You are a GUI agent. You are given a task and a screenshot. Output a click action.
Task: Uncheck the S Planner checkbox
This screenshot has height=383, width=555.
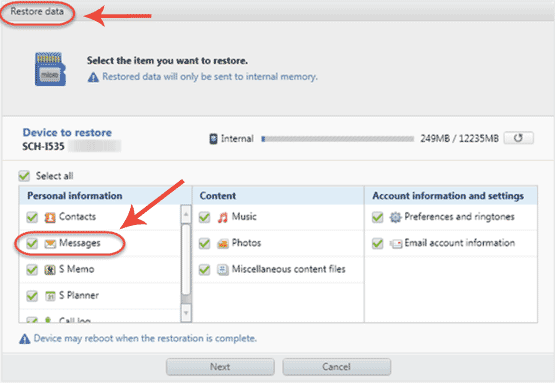(32, 296)
